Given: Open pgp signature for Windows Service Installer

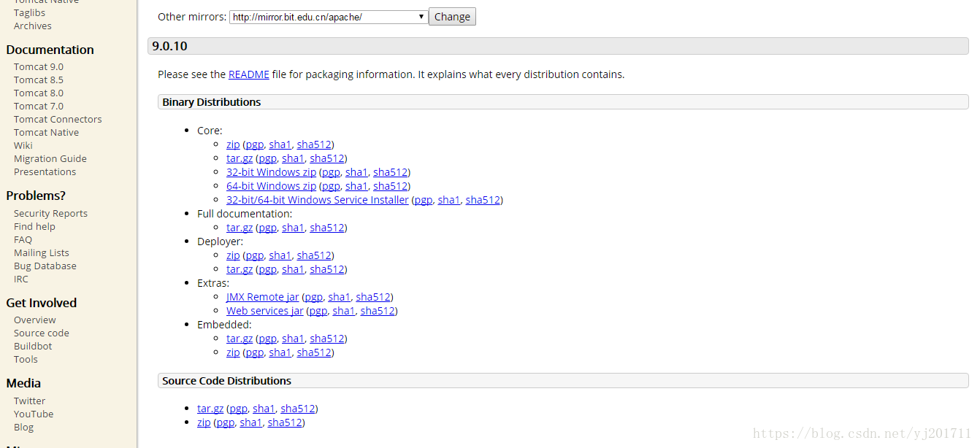Looking at the screenshot, I should (424, 200).
